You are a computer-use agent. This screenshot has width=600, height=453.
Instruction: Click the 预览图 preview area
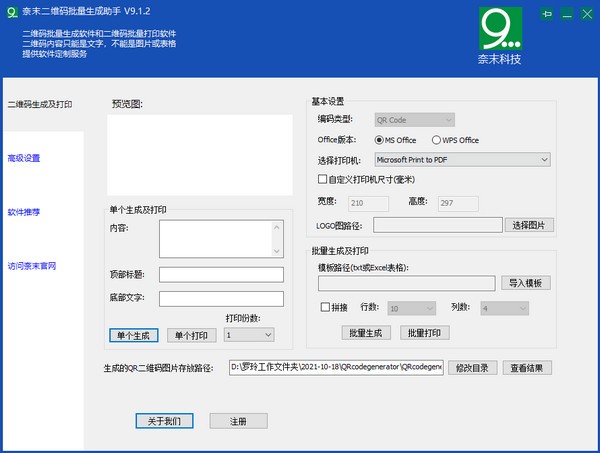200,155
